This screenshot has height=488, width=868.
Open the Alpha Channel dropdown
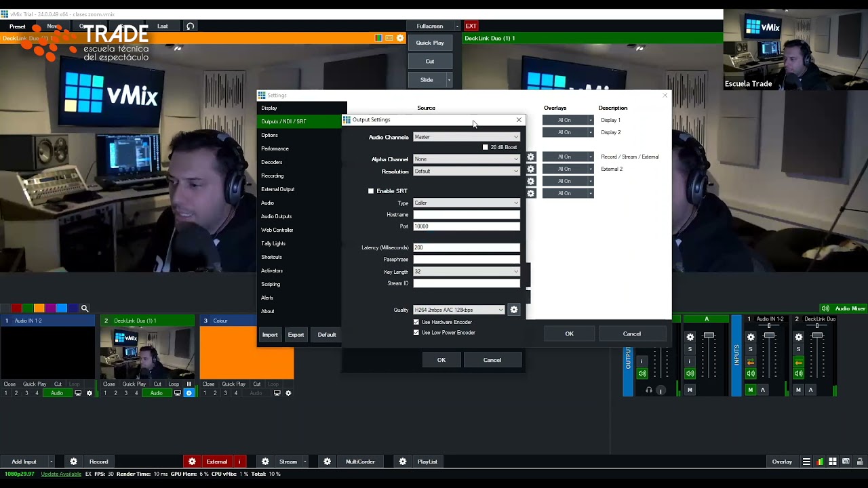pos(467,159)
